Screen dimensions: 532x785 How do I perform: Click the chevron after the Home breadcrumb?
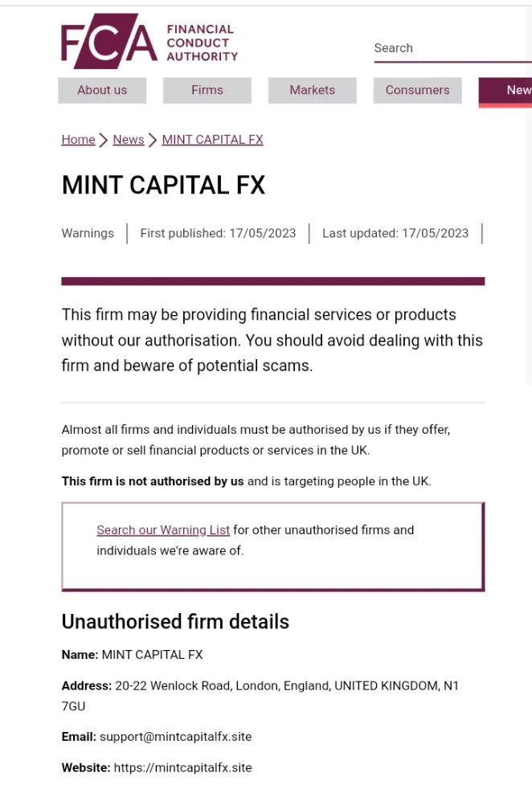click(103, 140)
